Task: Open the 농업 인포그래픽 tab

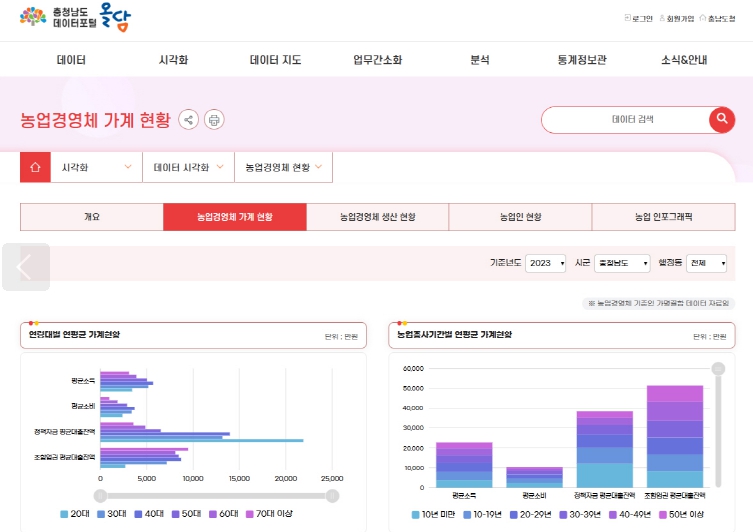Action: (x=663, y=217)
